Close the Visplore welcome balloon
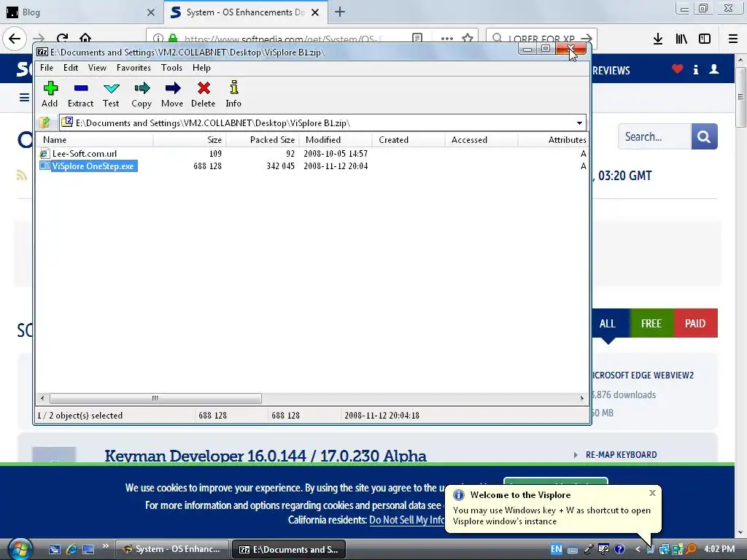 pyautogui.click(x=652, y=493)
